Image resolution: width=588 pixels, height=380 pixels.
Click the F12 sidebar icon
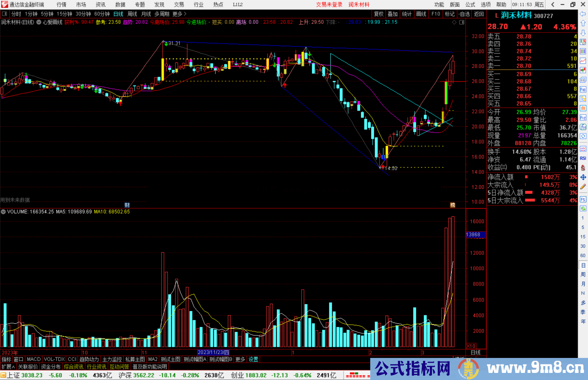click(x=583, y=118)
